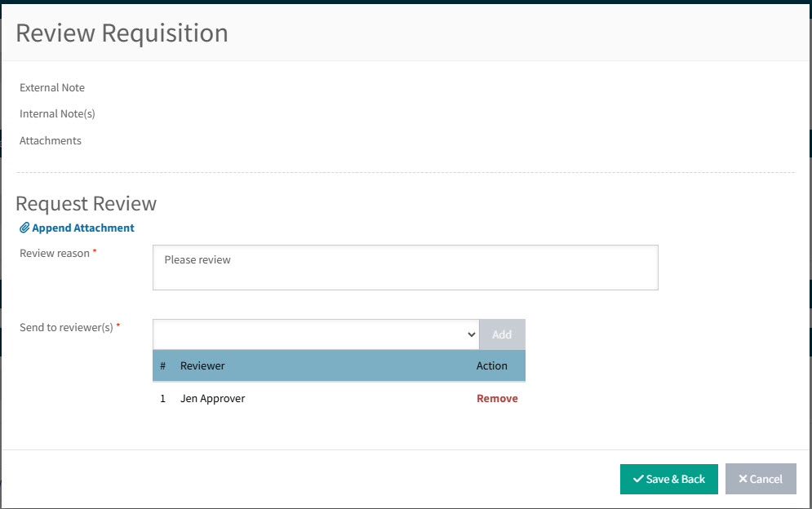Click the Add reviewer button

coord(502,334)
